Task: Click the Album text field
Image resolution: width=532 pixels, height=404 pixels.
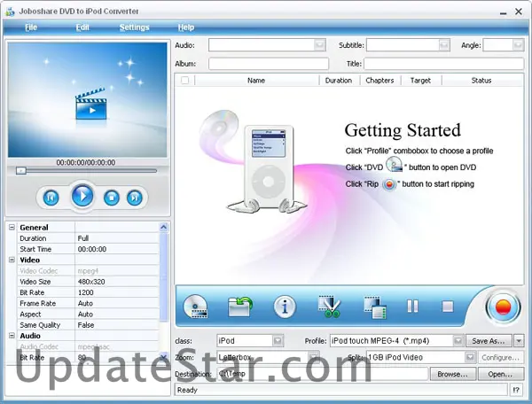Action: coord(269,64)
